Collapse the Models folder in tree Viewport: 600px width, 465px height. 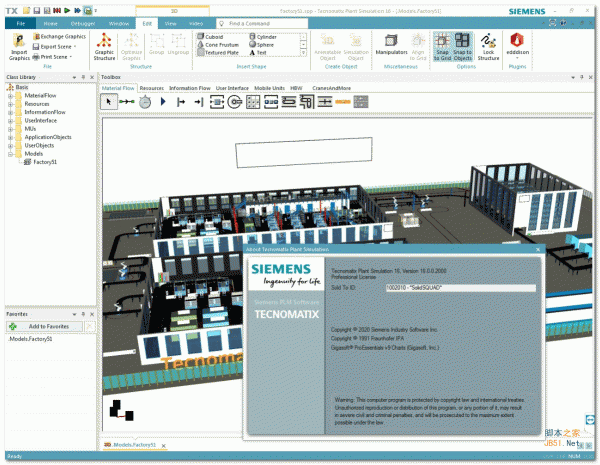[x=11, y=153]
